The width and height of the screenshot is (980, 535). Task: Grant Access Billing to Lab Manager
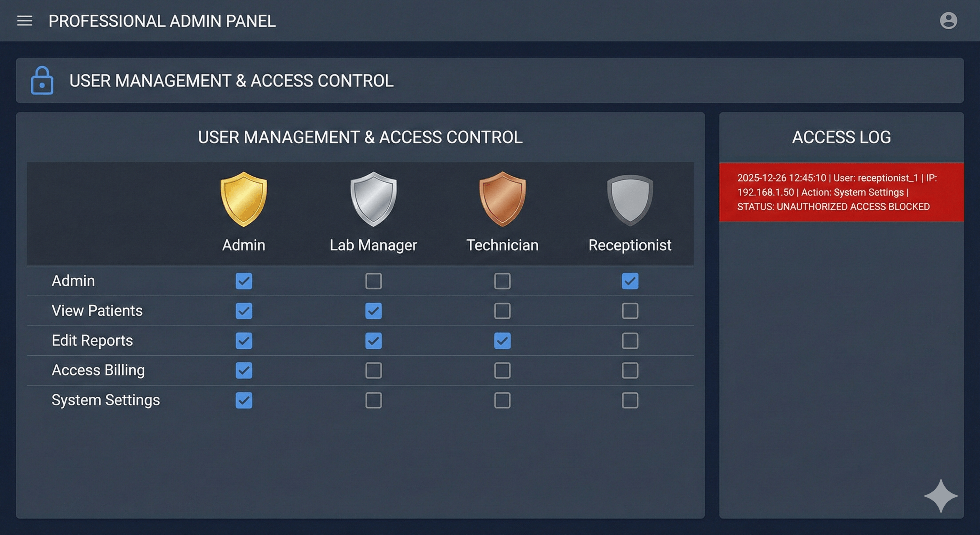coord(373,370)
